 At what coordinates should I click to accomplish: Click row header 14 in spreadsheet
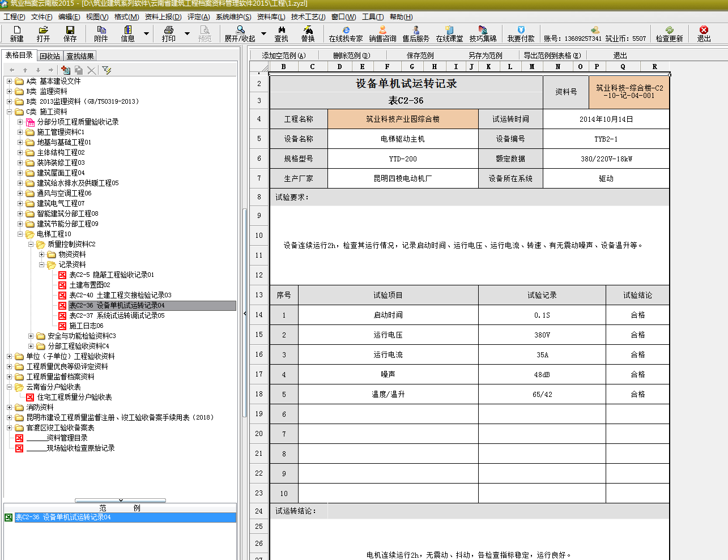click(x=259, y=315)
